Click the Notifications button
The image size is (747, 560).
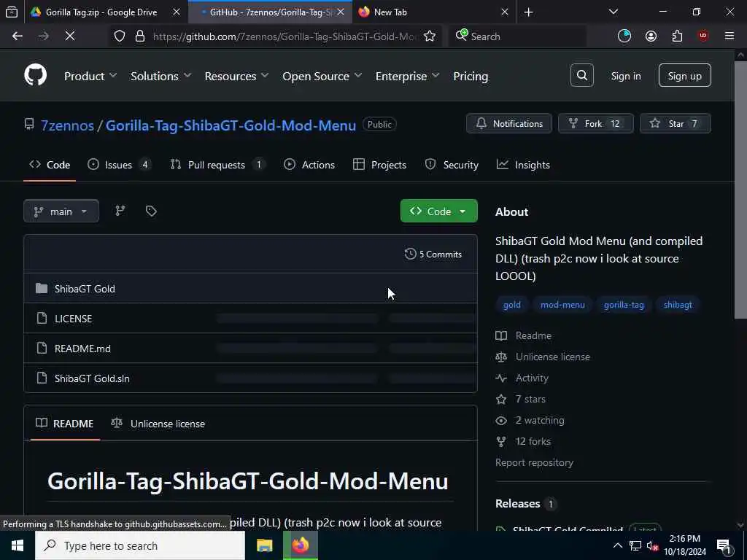(508, 123)
